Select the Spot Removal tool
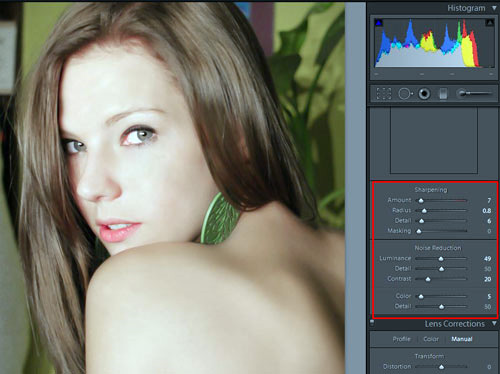Viewport: 500px width, 374px height. [405, 94]
